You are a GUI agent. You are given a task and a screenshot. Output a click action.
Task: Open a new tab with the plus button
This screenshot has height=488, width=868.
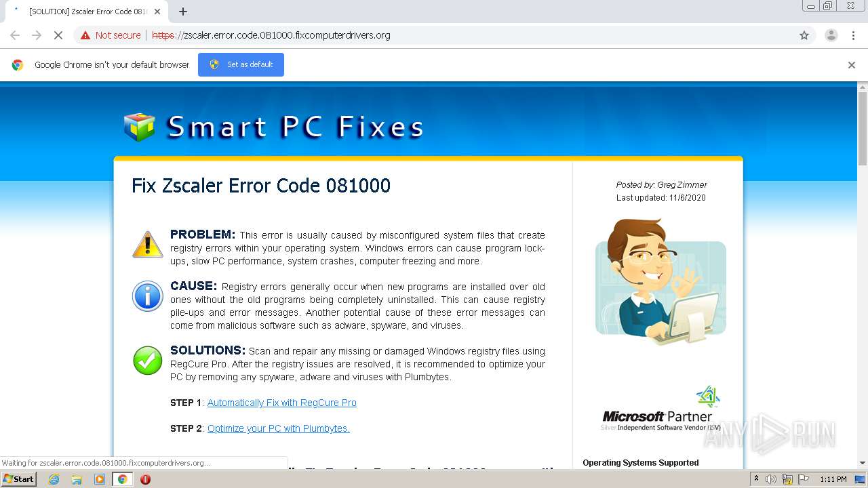[x=183, y=12]
